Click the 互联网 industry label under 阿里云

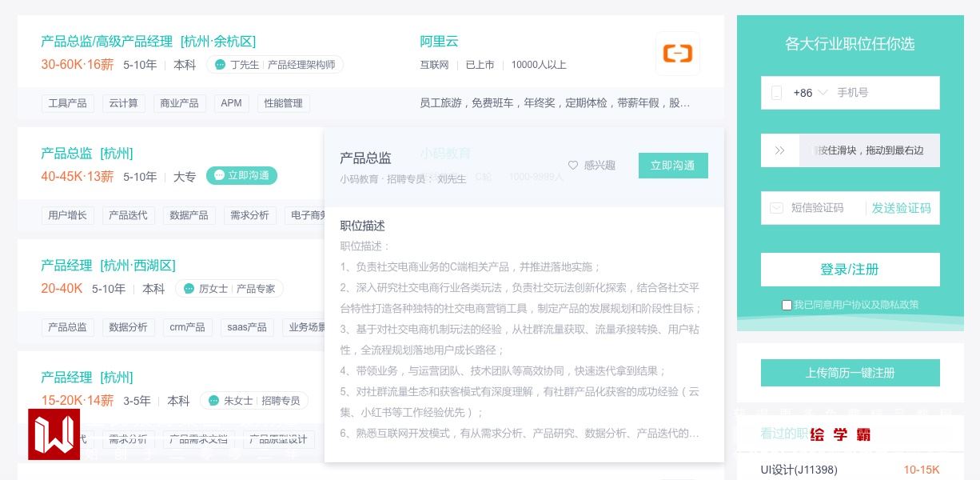tap(435, 65)
